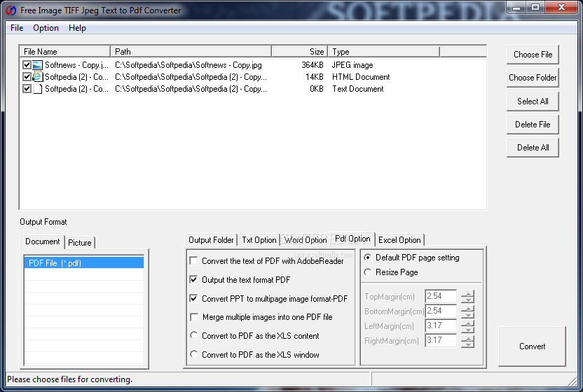Increase TopMargin with up spinner arrow

coord(468,293)
